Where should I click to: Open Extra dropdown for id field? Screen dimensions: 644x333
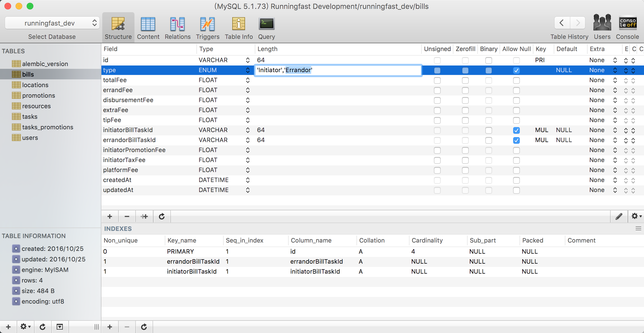point(615,60)
